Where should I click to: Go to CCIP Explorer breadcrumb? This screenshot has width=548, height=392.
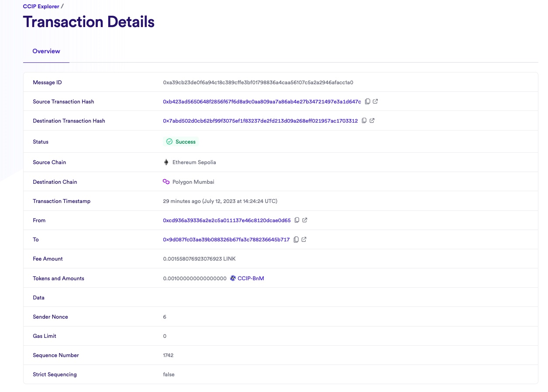point(41,7)
